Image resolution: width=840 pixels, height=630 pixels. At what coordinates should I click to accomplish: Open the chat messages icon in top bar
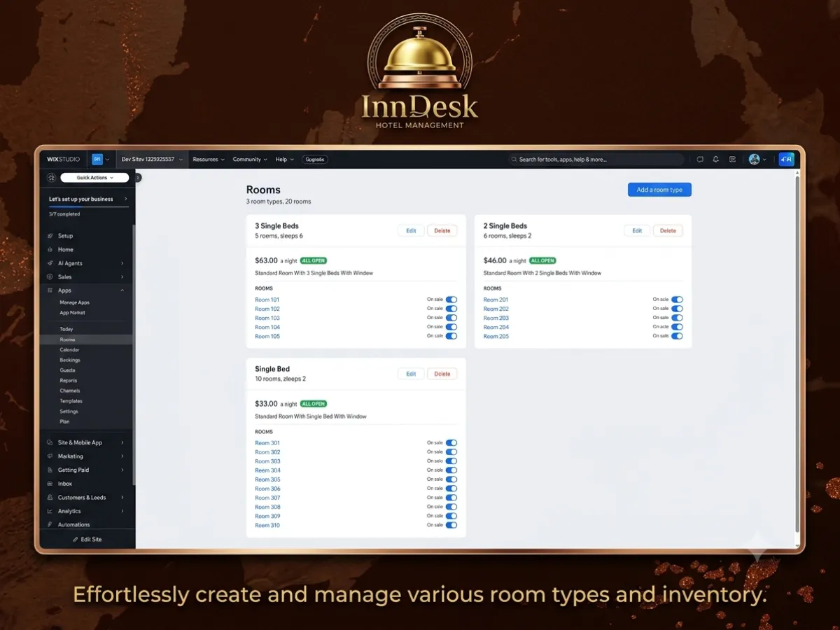pos(699,160)
